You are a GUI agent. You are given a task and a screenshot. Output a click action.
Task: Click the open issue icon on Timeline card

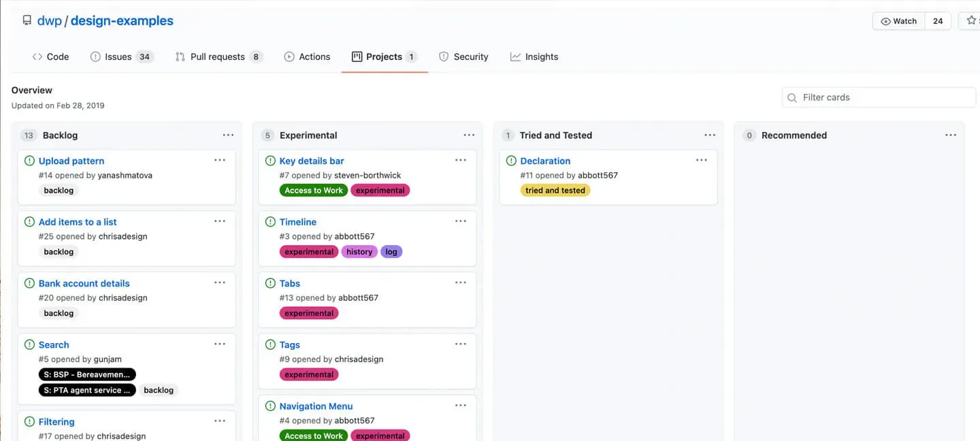point(270,222)
